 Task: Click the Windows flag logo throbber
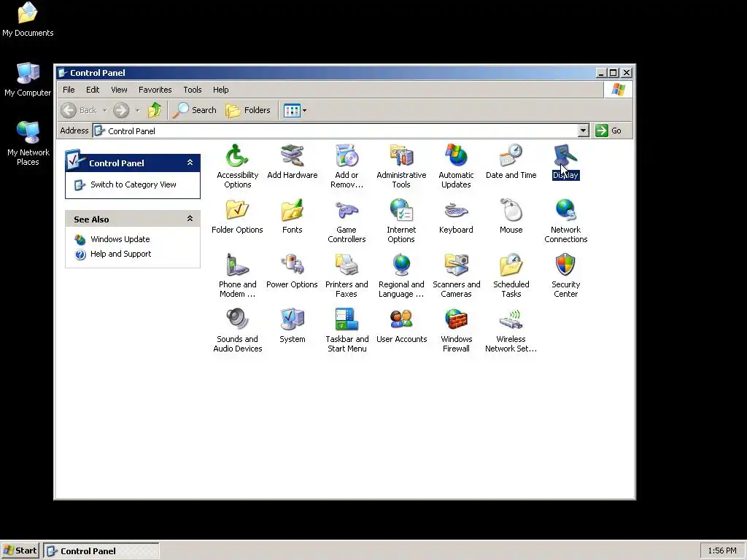point(619,90)
